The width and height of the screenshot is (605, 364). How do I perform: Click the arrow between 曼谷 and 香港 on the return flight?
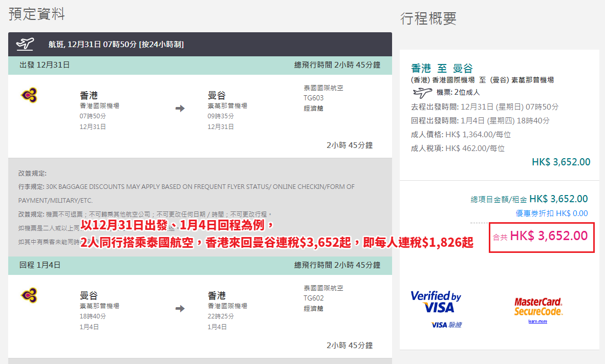click(x=180, y=309)
